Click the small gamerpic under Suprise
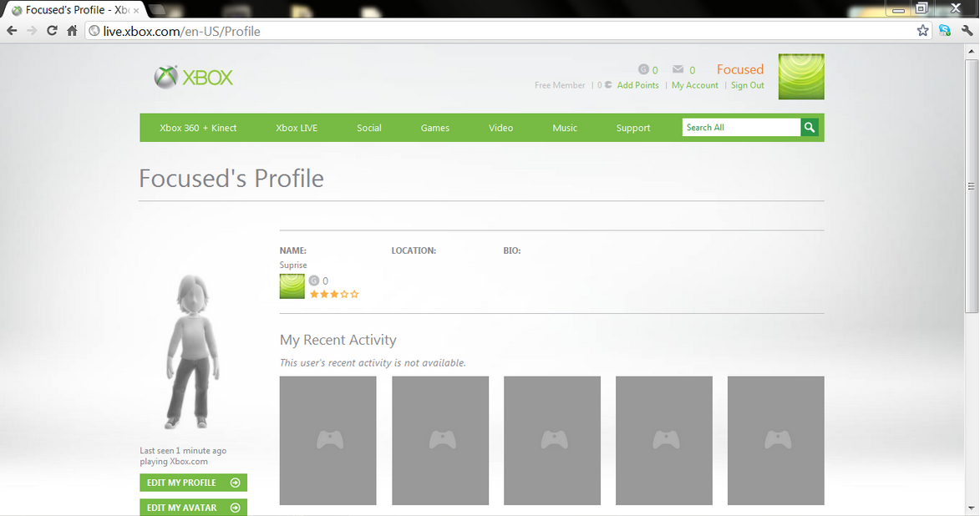Viewport: 980px width, 516px height. pyautogui.click(x=292, y=286)
